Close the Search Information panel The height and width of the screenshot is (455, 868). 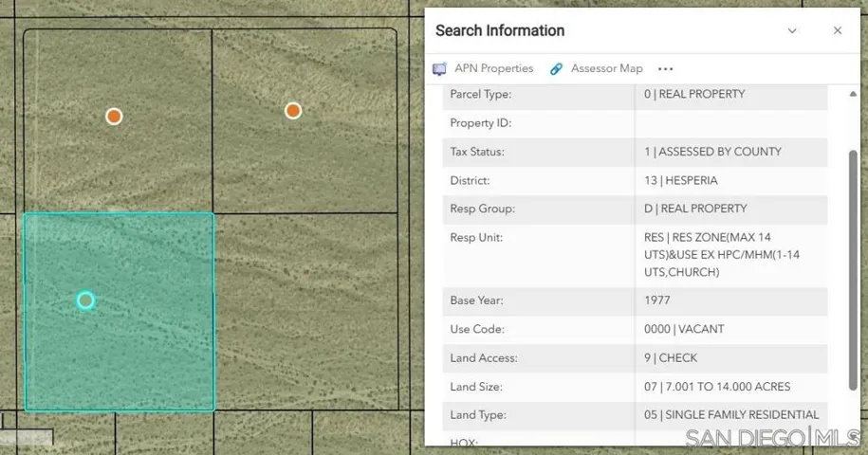[838, 31]
